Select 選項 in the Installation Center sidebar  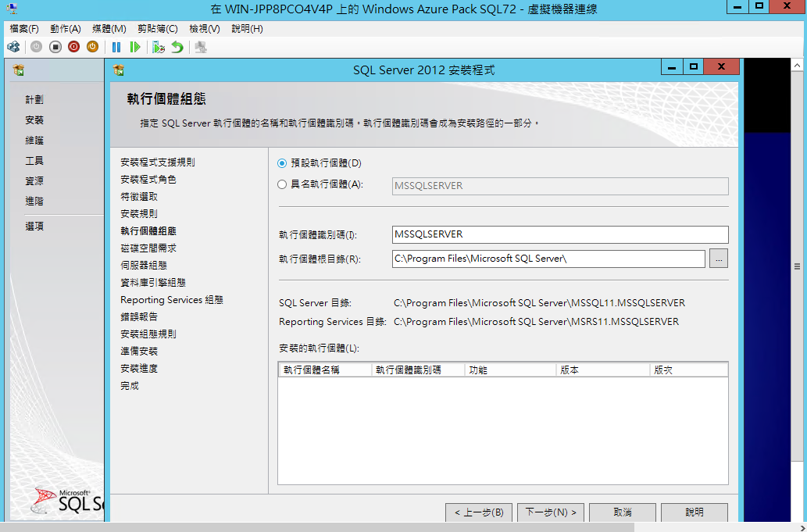pos(34,226)
